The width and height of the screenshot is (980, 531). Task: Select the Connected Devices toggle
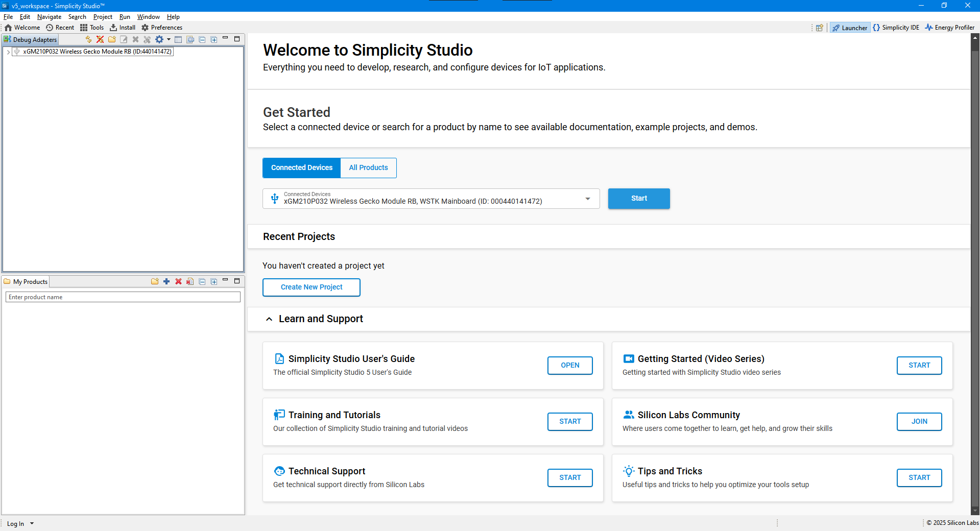point(302,168)
